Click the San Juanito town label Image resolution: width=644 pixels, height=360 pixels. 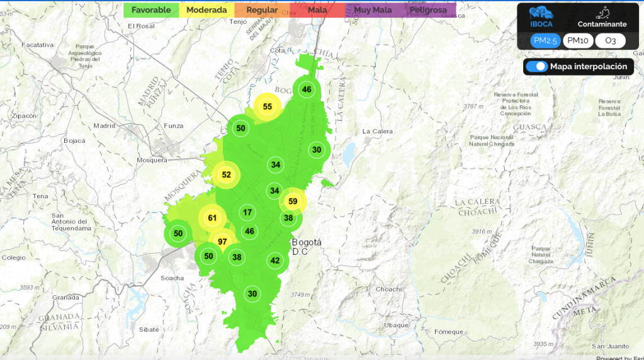tap(611, 346)
